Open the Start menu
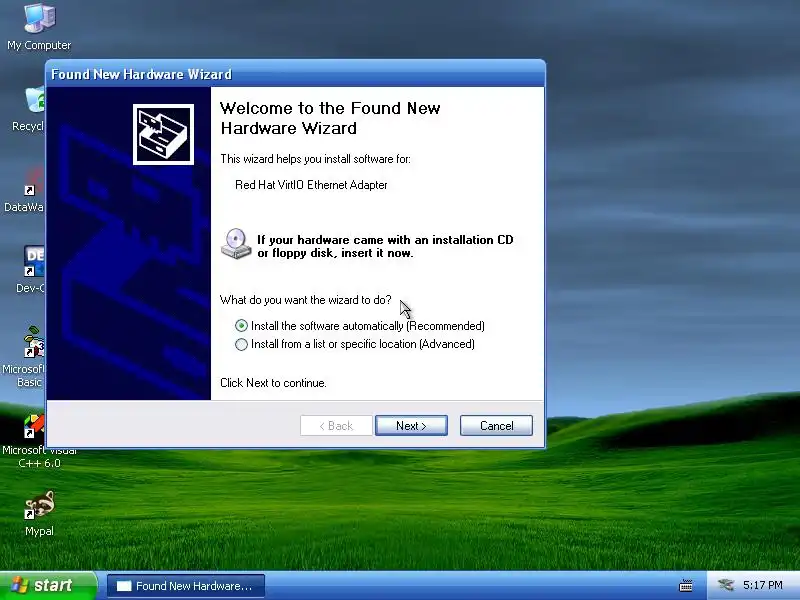Viewport: 800px width, 600px height. pos(48,585)
